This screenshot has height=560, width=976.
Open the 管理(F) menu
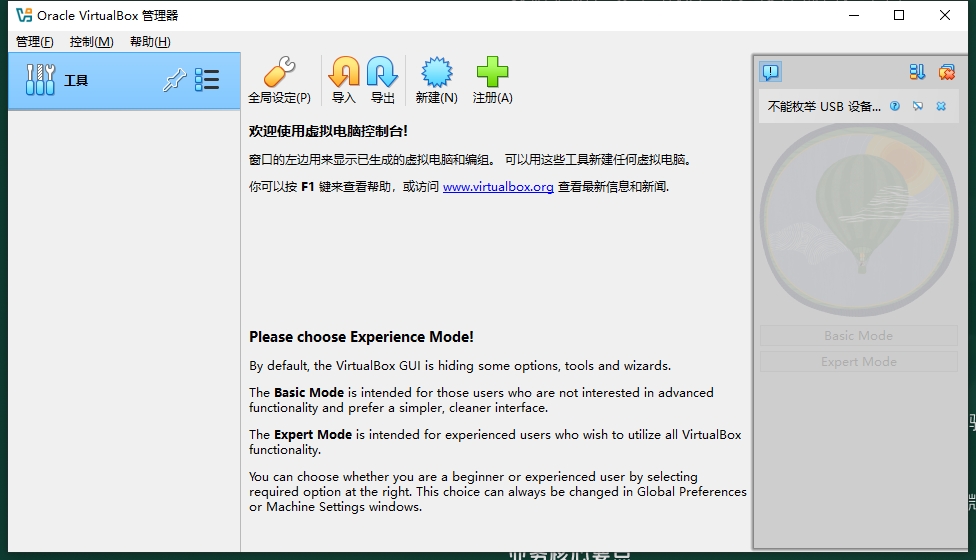(34, 42)
